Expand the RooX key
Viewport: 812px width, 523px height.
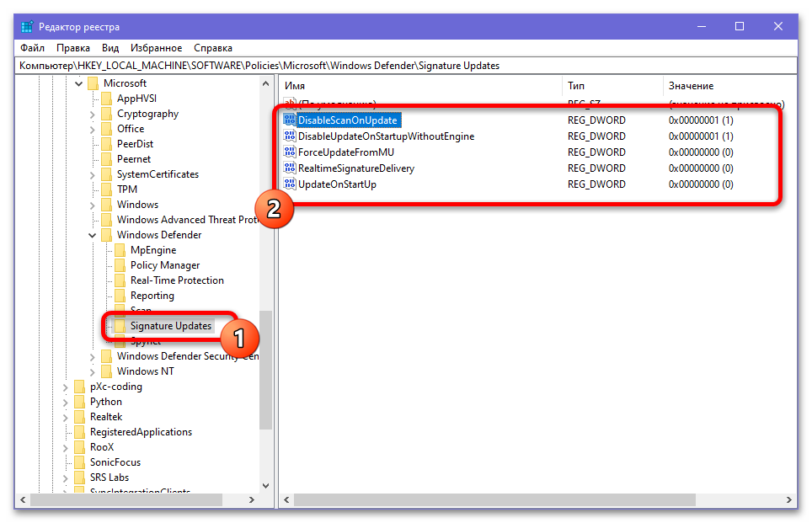pyautogui.click(x=65, y=447)
